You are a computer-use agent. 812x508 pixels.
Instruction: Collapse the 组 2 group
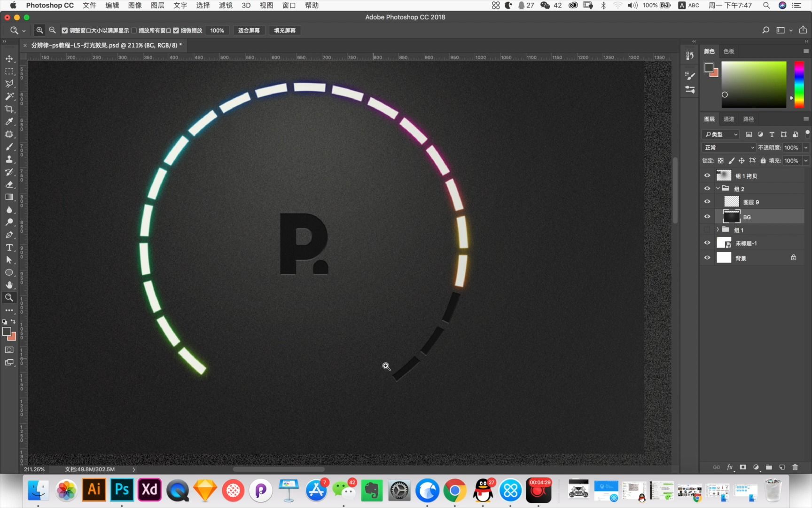click(x=718, y=188)
